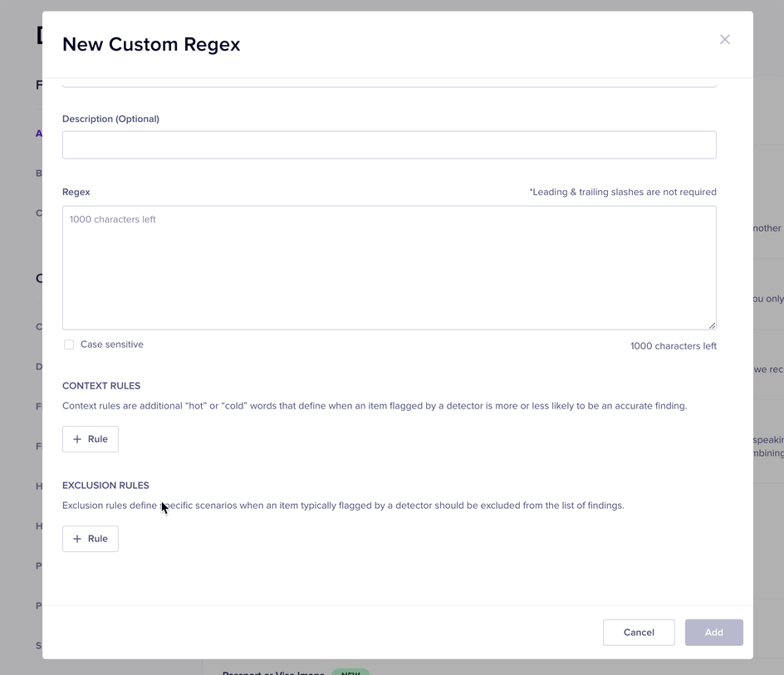Image resolution: width=784 pixels, height=675 pixels.
Task: Focus the Description (Optional) input field
Action: pyautogui.click(x=389, y=144)
